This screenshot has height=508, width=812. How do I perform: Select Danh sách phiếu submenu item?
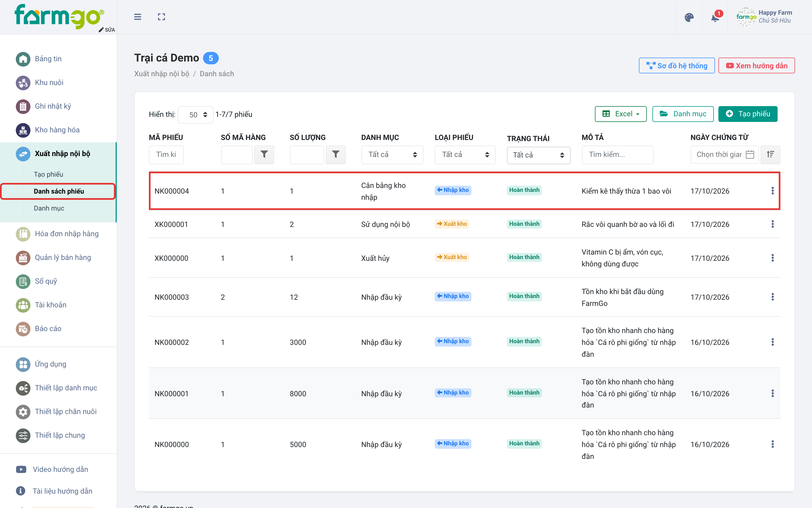pos(59,191)
